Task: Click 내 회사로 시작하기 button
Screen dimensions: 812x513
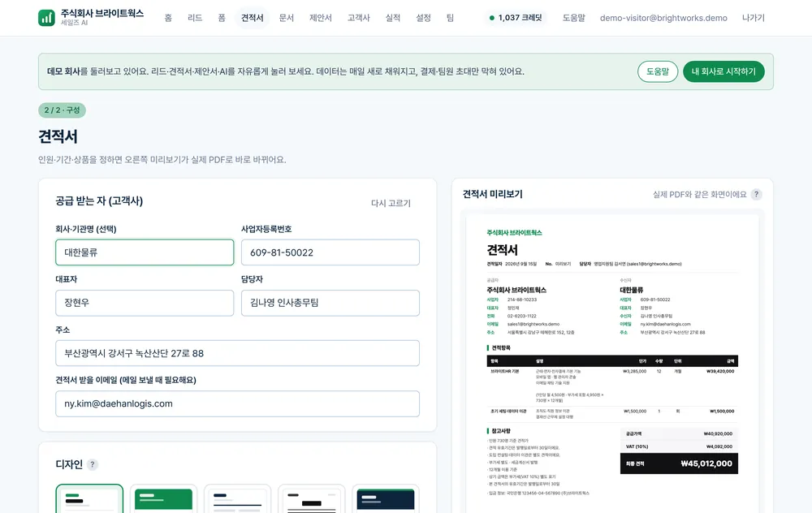Action: point(723,71)
